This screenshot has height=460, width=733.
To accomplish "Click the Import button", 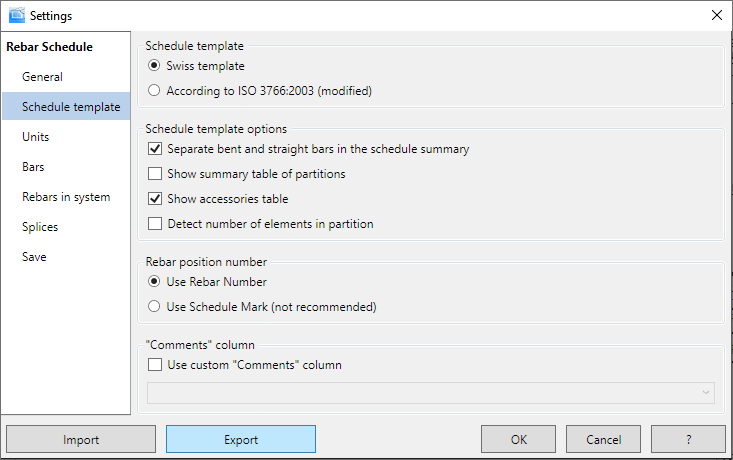I will tap(81, 439).
